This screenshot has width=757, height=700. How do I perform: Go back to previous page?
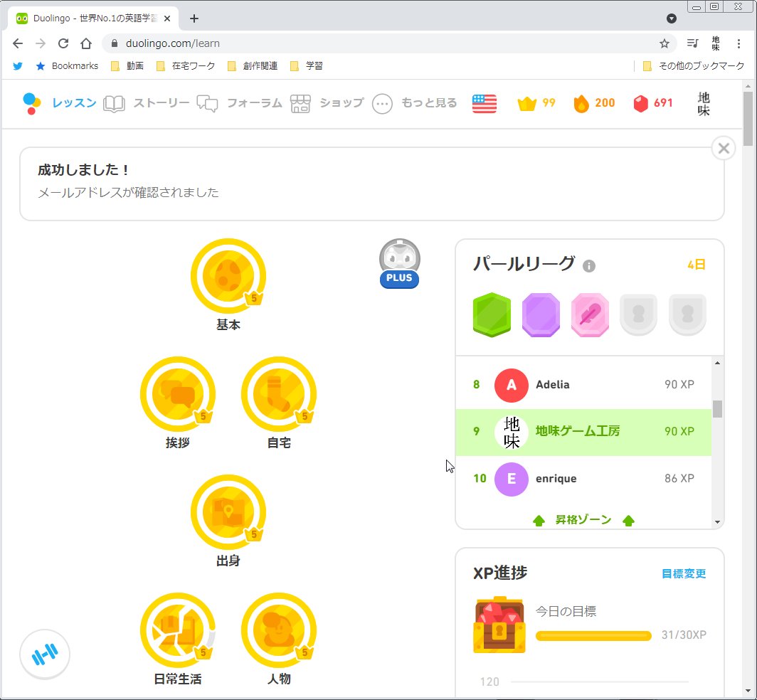tap(18, 43)
